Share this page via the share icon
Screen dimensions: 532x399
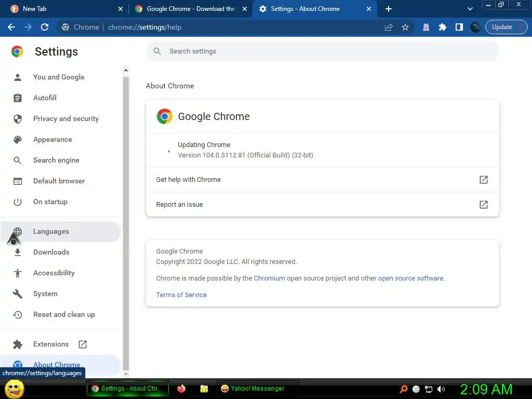pos(389,27)
